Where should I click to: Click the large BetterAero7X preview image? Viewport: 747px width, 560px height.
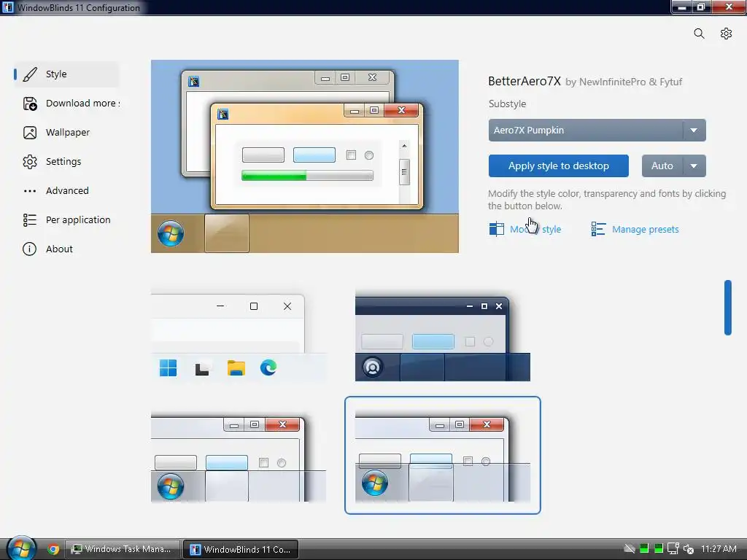click(305, 156)
